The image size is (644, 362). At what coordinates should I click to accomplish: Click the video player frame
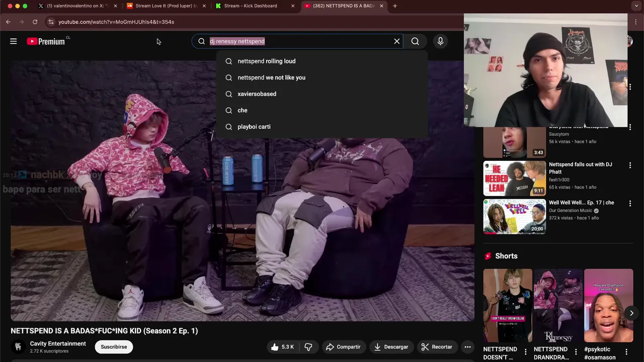243,191
